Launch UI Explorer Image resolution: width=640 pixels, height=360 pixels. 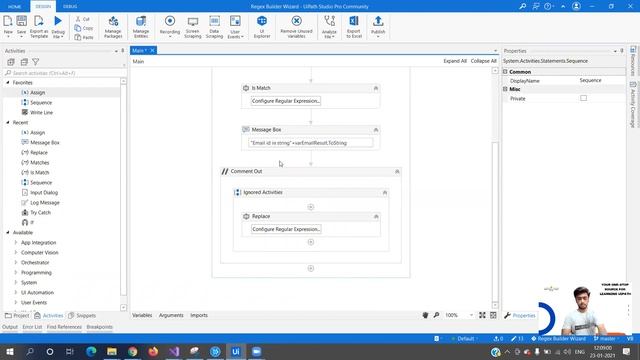(262, 27)
